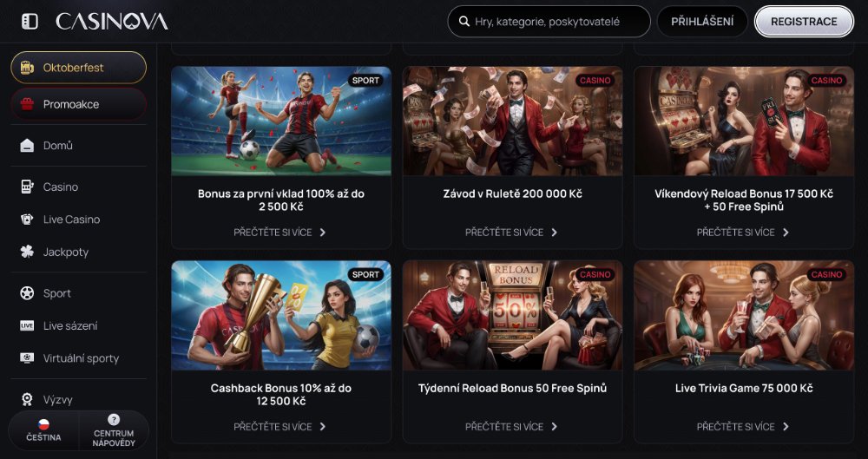Go to Domů home icon
The image size is (868, 459).
27,146
